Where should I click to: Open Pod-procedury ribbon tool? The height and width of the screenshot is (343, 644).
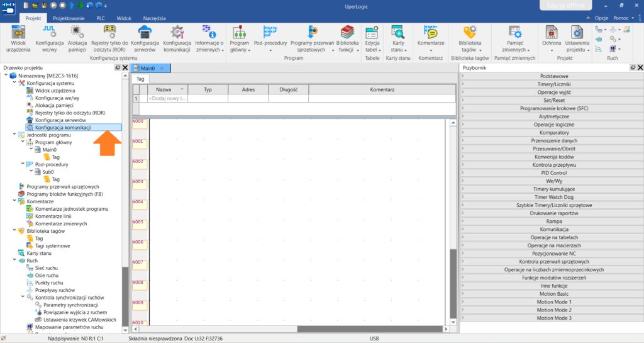(270, 39)
